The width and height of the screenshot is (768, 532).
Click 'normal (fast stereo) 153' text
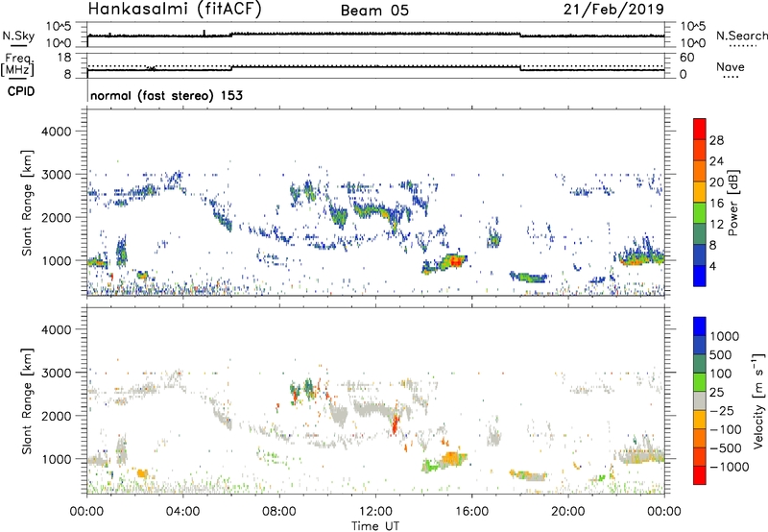pyautogui.click(x=166, y=95)
